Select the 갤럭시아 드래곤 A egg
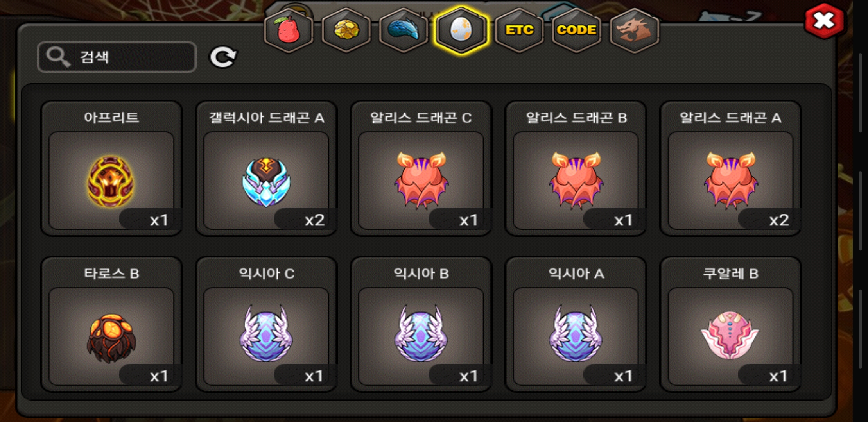The image size is (868, 422). click(x=266, y=168)
